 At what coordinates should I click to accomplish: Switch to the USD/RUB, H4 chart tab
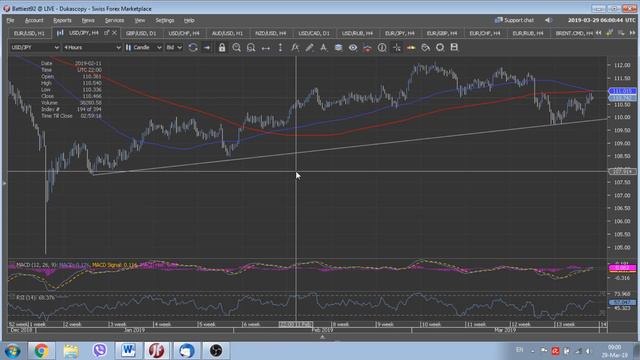pyautogui.click(x=357, y=33)
